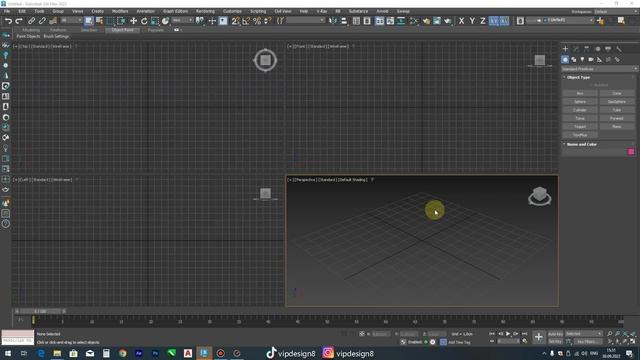Collapse the Object Type rollout
The height and width of the screenshot is (360, 640).
click(578, 77)
